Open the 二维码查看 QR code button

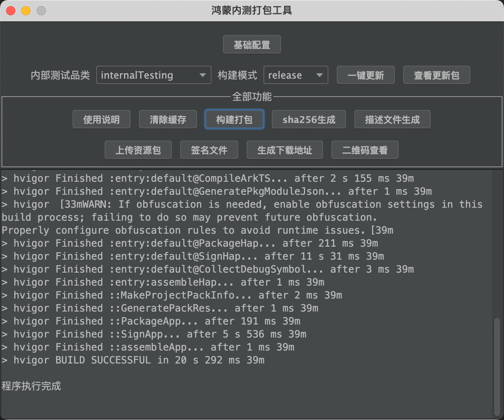pos(365,150)
